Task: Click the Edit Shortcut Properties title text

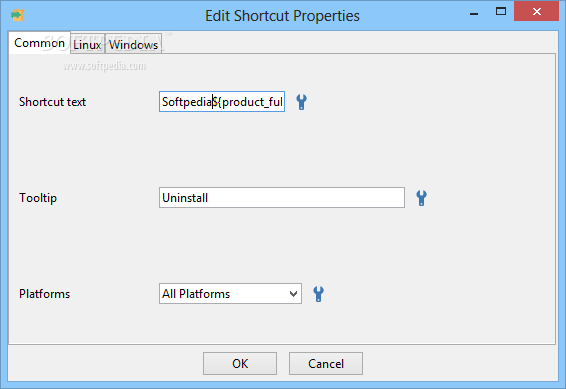Action: point(282,16)
